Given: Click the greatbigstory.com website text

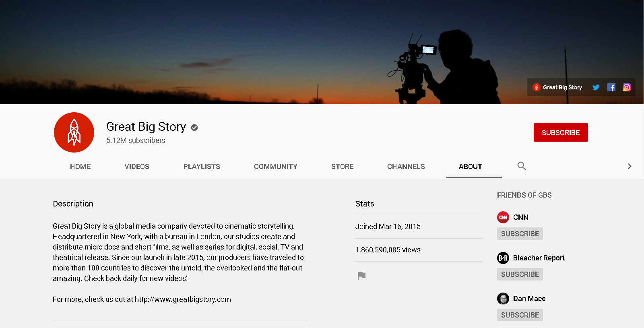Looking at the screenshot, I should pos(183,299).
